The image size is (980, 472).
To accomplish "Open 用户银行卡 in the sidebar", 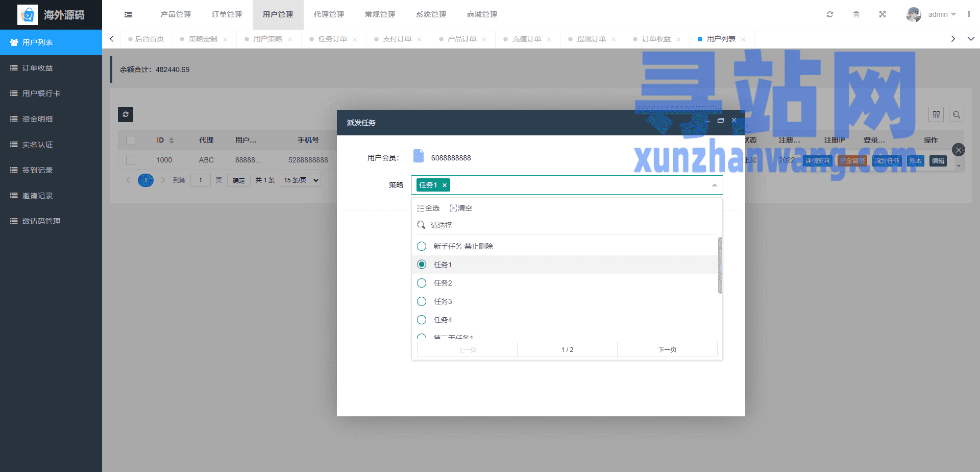I will coord(51,93).
